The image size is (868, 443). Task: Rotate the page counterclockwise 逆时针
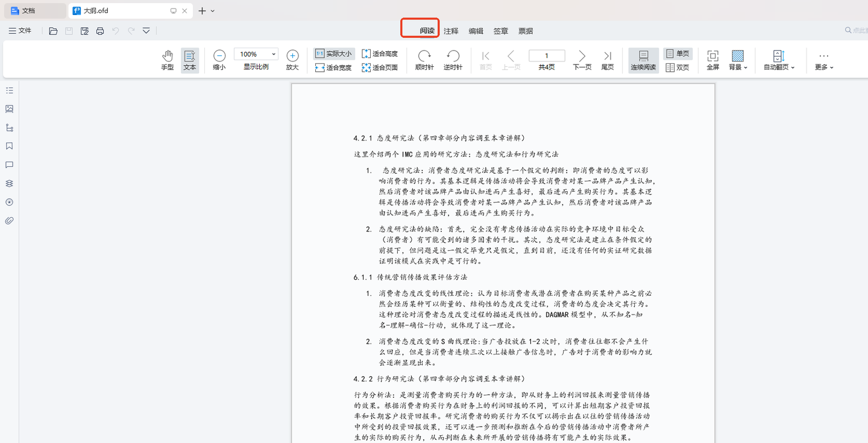click(x=453, y=59)
